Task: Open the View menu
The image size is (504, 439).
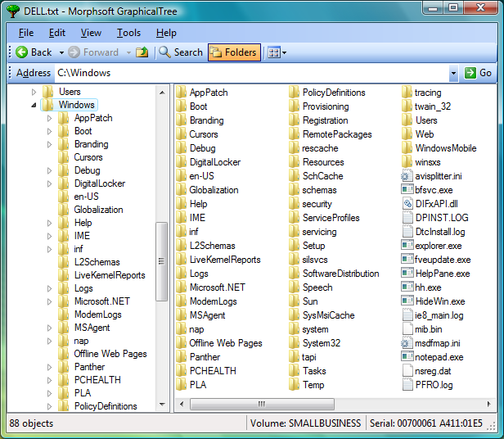Action: tap(91, 33)
